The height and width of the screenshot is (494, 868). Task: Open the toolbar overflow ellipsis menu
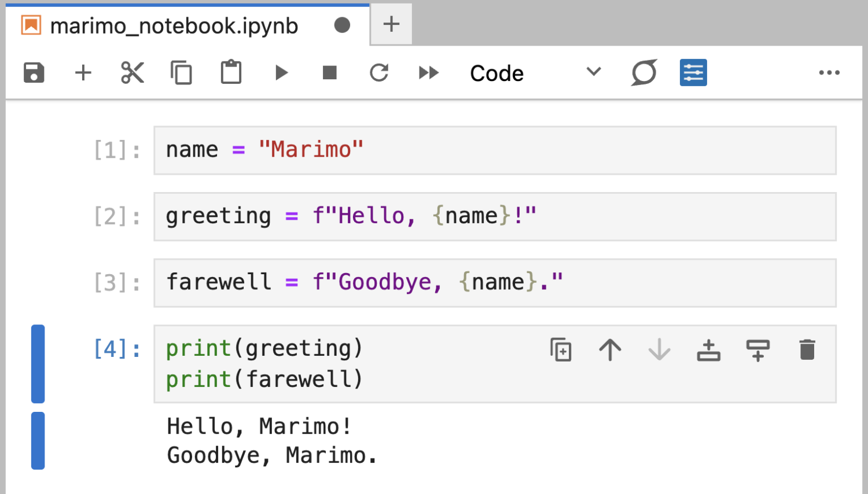(x=829, y=73)
